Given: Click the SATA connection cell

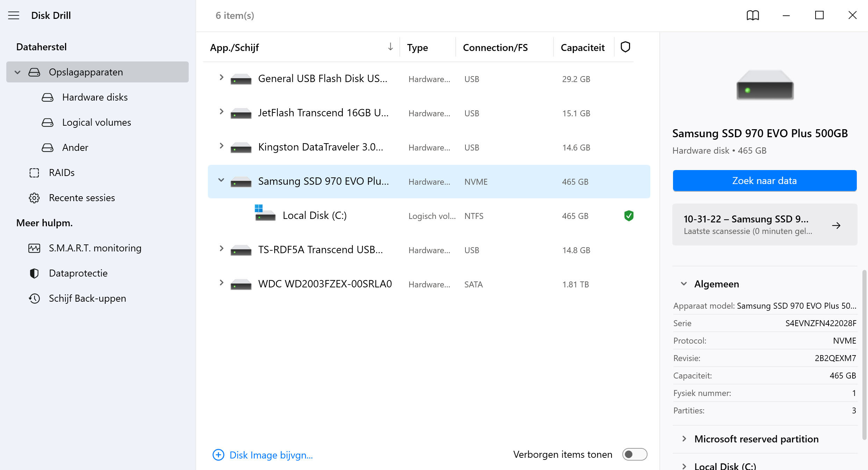Looking at the screenshot, I should pyautogui.click(x=473, y=285).
